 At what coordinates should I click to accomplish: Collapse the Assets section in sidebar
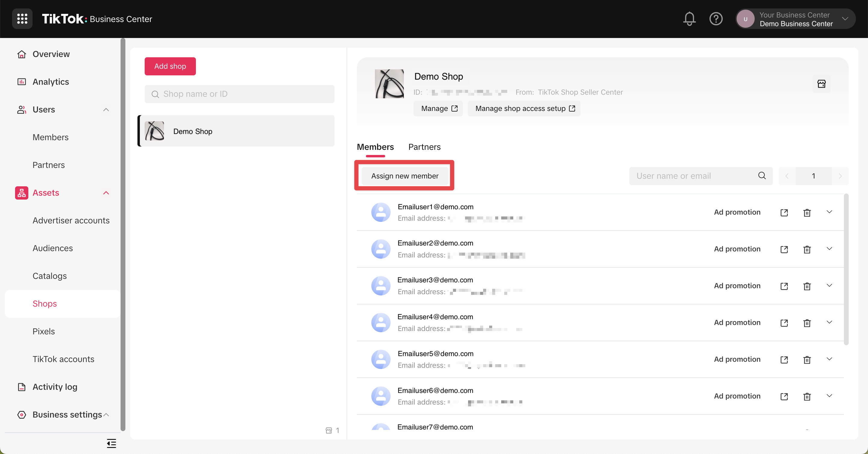(106, 193)
